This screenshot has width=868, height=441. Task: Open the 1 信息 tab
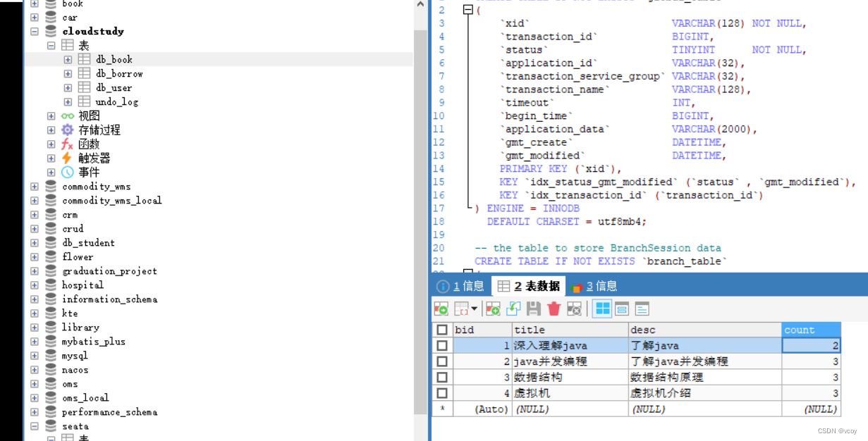click(460, 286)
